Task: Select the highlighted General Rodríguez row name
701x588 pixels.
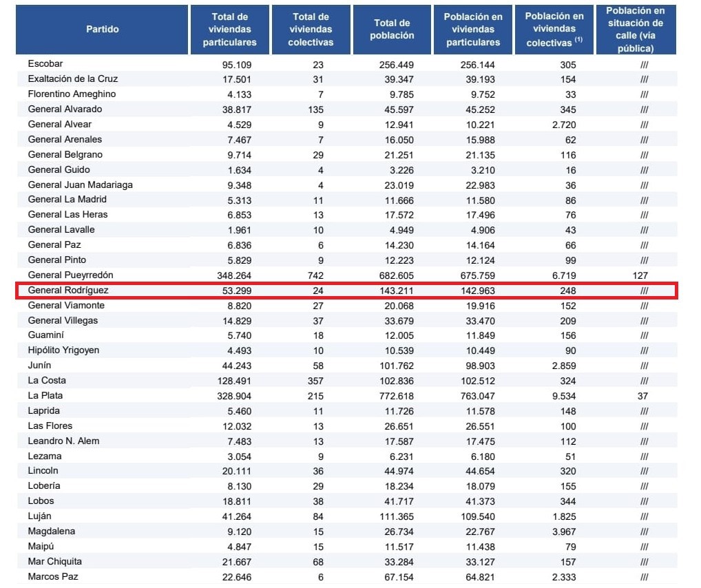Action: click(x=68, y=291)
